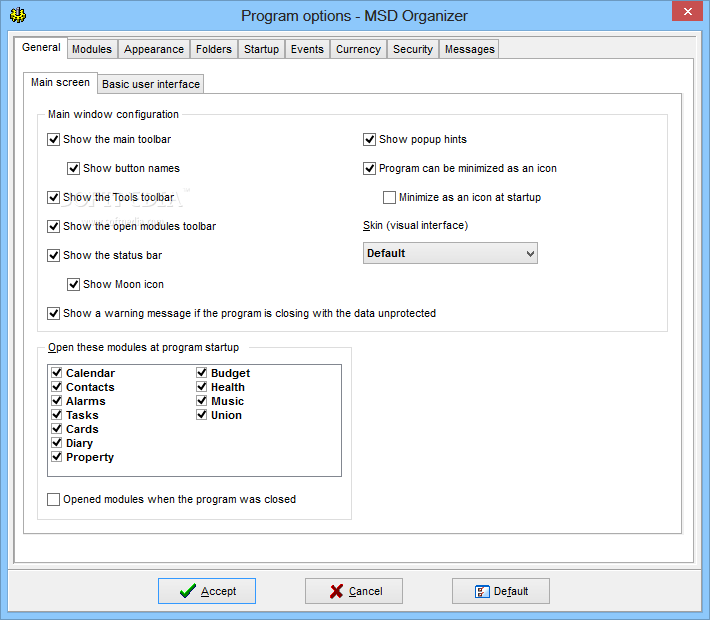710x620 pixels.
Task: Uncheck the Music startup module
Action: [201, 401]
